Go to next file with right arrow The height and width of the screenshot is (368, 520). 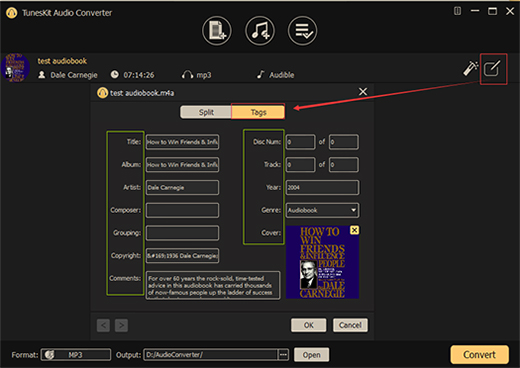click(121, 325)
